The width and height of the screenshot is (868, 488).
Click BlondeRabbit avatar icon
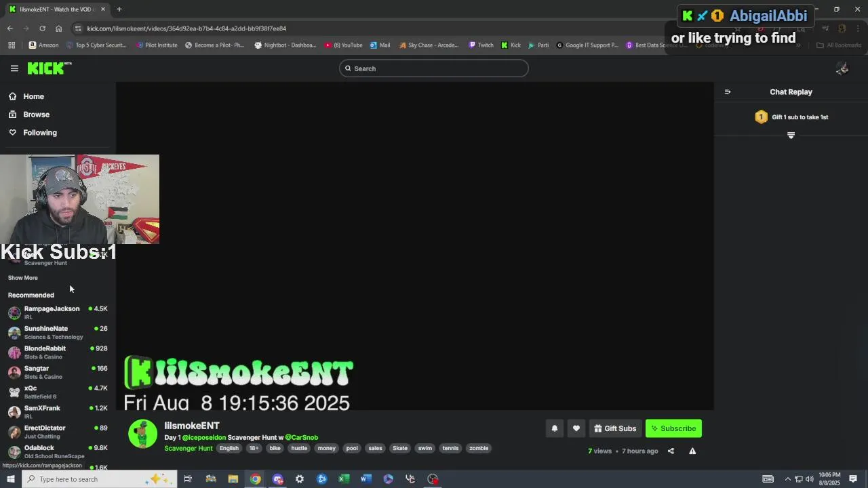(14, 352)
